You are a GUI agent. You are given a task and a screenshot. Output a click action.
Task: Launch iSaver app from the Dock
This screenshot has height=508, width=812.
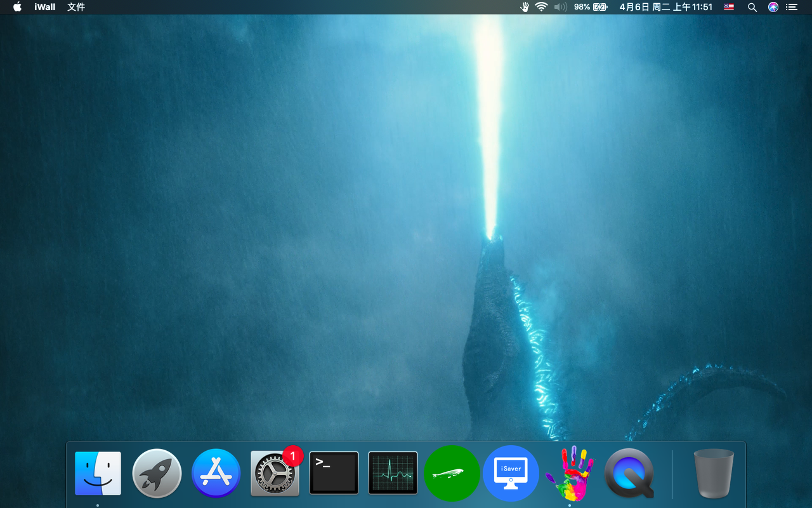[511, 474]
